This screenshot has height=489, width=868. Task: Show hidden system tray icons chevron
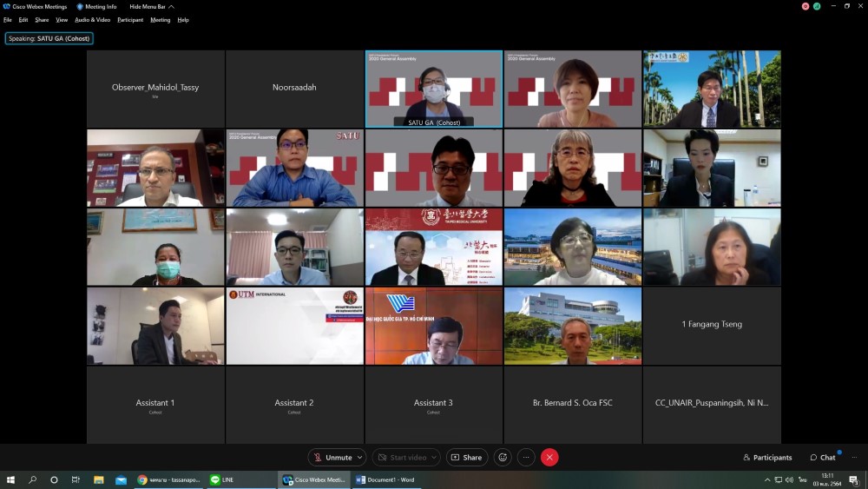(767, 479)
